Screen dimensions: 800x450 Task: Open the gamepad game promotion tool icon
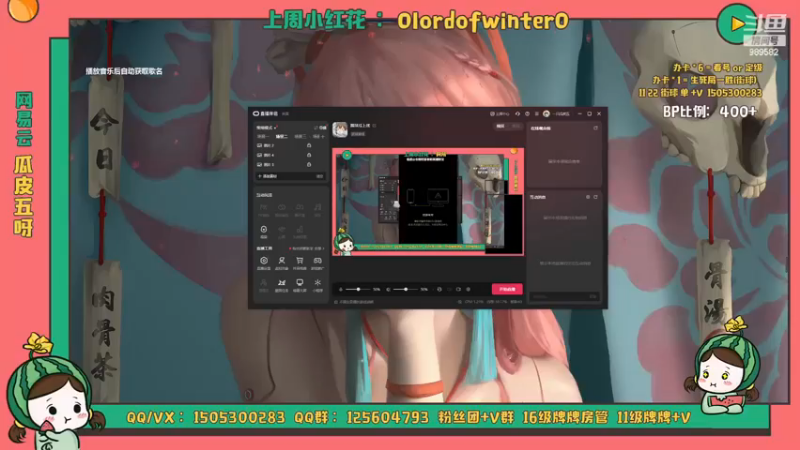coord(317,263)
